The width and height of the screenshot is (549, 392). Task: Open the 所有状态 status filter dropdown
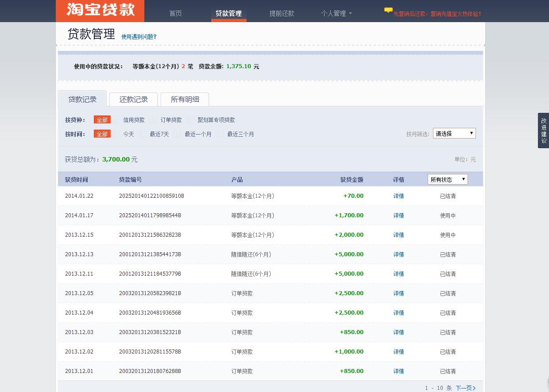(447, 179)
